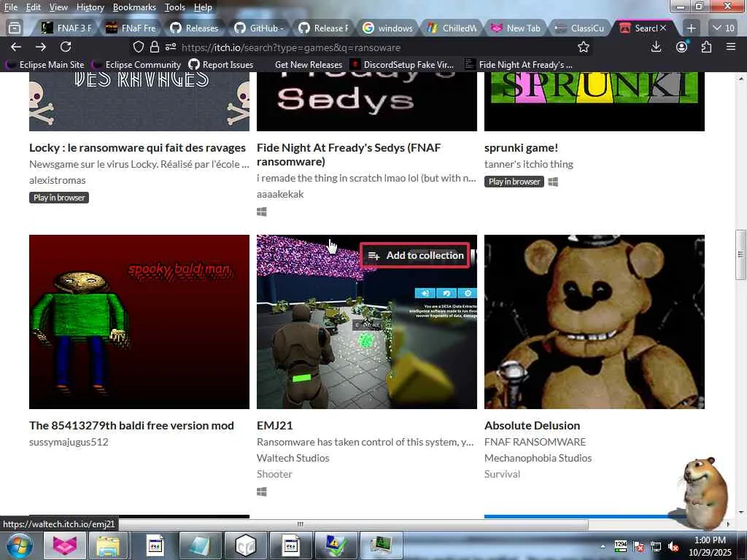The image size is (747, 560).
Task: Click the spooky bald man baldi thumbnail
Action: coord(139,322)
